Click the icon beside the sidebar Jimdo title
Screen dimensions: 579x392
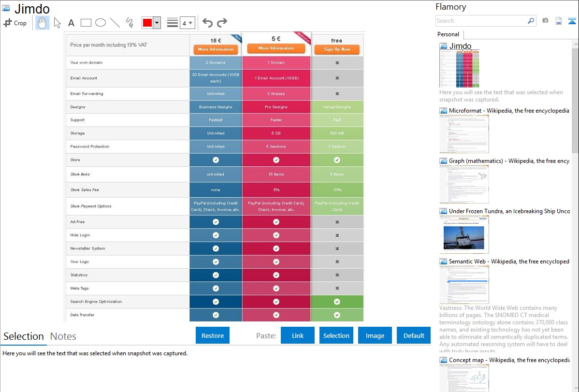pyautogui.click(x=443, y=46)
